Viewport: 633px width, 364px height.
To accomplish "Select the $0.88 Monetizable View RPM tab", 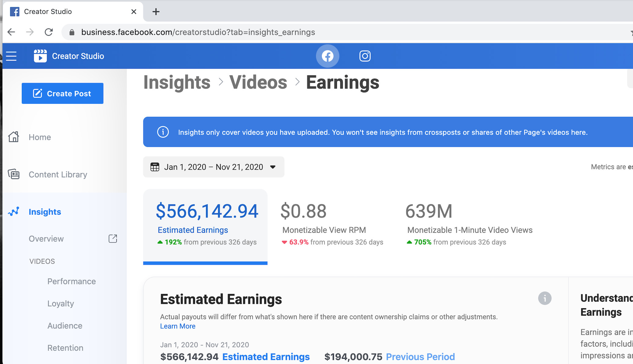I will 332,224.
